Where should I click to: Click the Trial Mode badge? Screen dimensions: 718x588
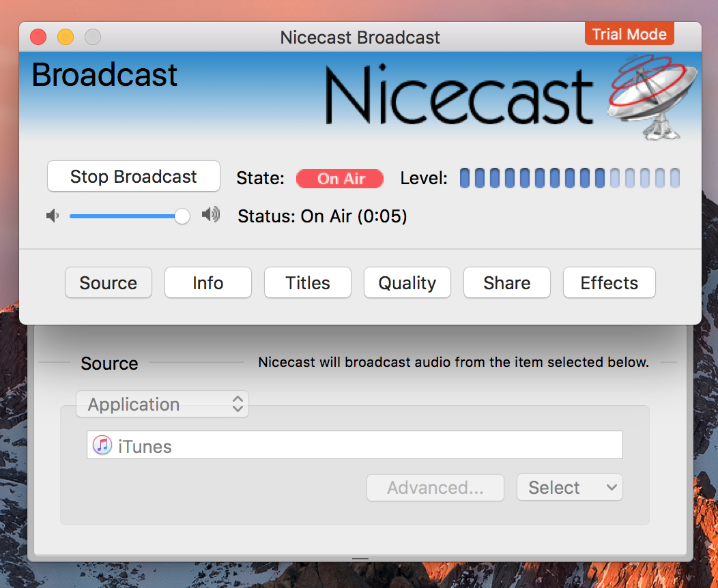(x=629, y=34)
